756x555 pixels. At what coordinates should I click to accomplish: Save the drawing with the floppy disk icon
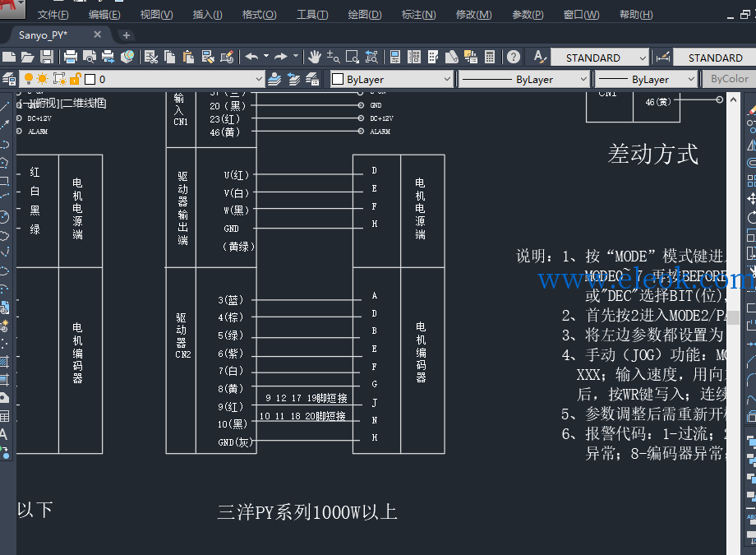click(x=47, y=57)
